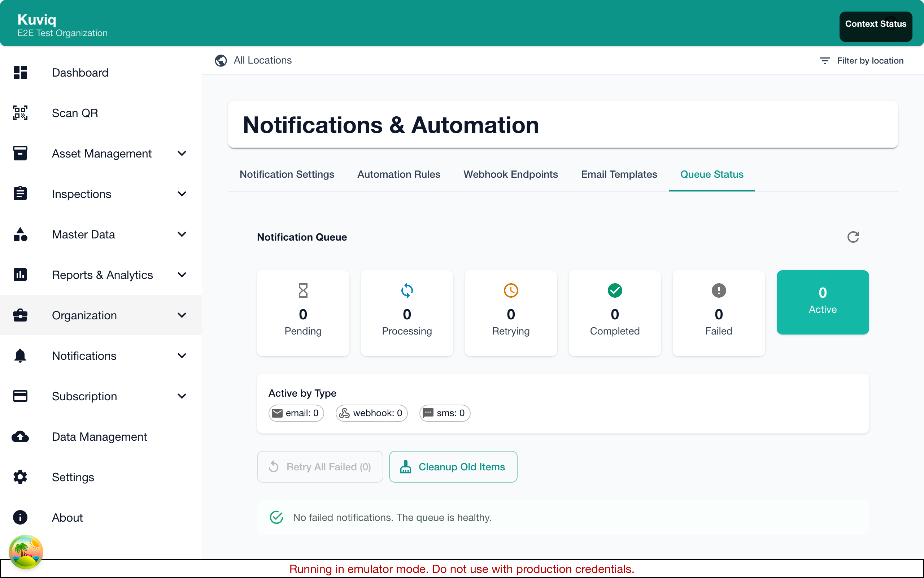The width and height of the screenshot is (924, 578).
Task: Click the healthy queue checkmark icon
Action: point(276,517)
